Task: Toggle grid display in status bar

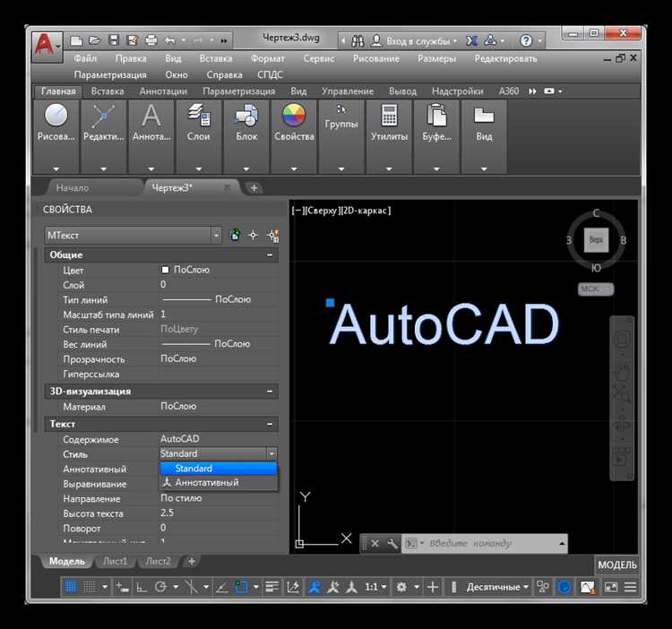Action: [x=70, y=587]
